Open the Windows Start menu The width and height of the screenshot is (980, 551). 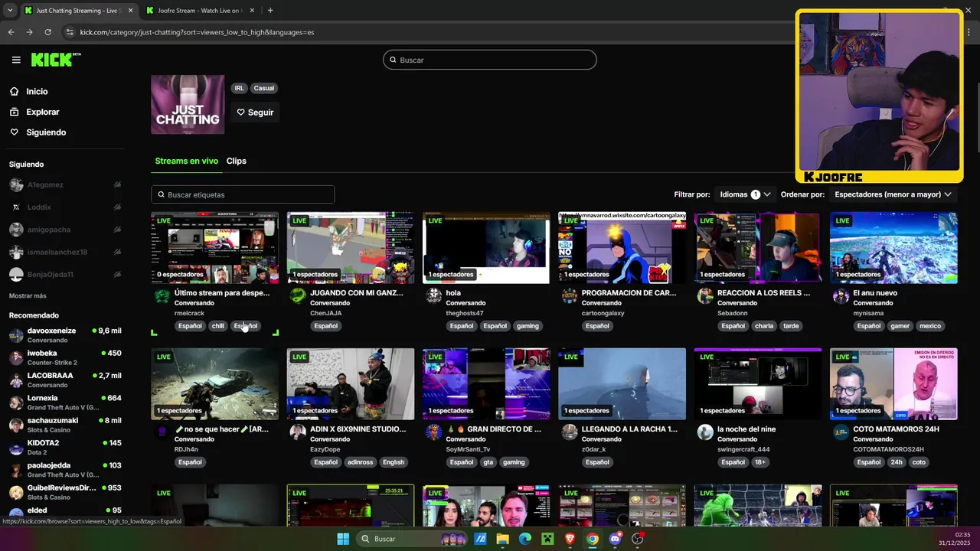[x=343, y=539]
